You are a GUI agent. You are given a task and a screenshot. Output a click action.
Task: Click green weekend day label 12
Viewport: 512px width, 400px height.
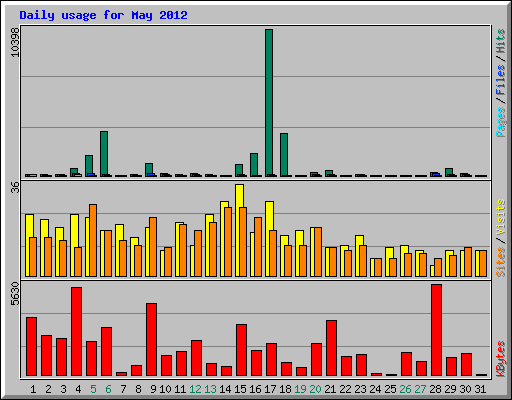195,389
